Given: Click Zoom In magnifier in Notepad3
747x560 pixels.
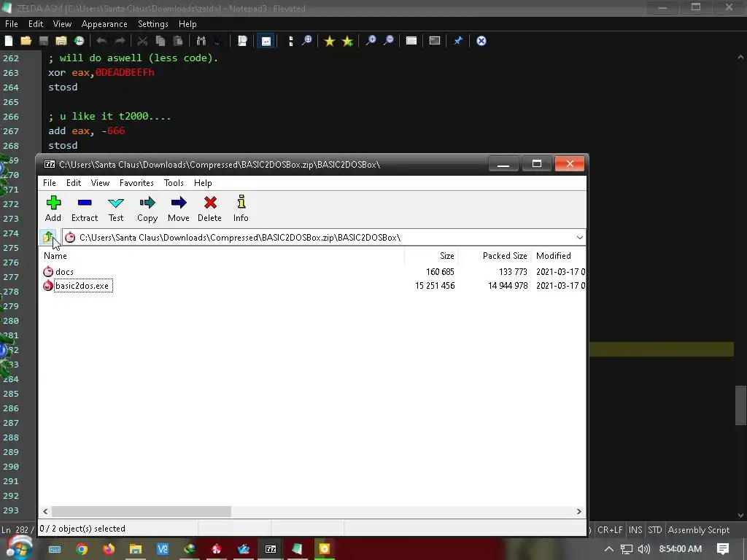Looking at the screenshot, I should pyautogui.click(x=370, y=41).
